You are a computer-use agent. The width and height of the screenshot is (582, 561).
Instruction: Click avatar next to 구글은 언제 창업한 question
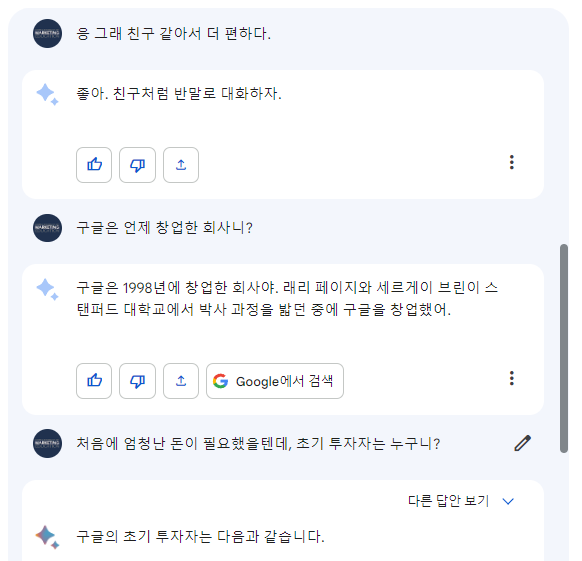point(48,228)
